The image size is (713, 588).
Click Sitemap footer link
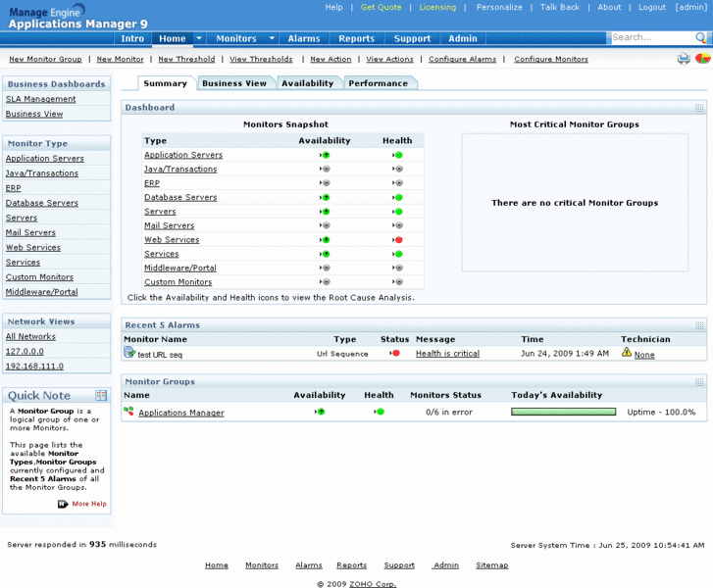492,565
